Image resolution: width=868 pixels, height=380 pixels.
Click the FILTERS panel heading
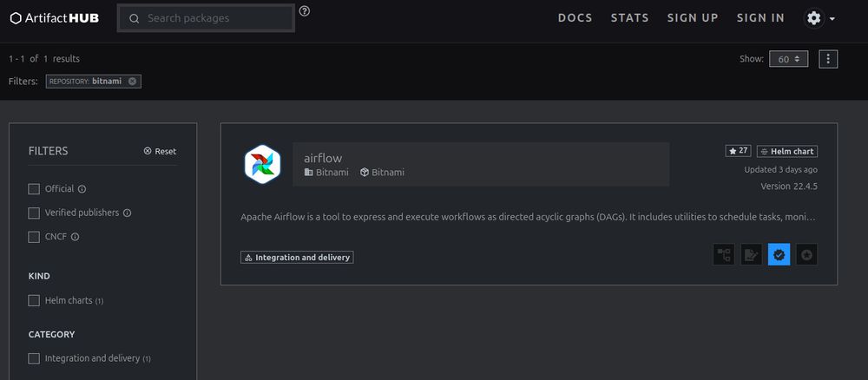[x=48, y=151]
